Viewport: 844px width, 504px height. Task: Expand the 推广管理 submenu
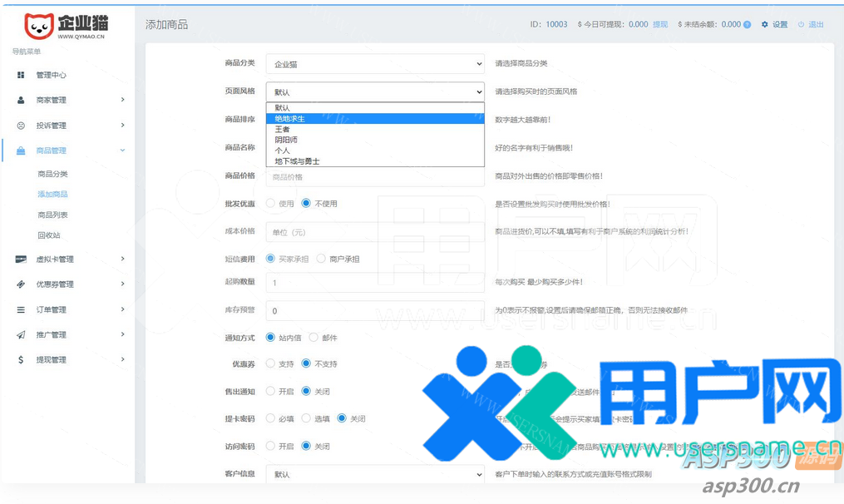(x=123, y=334)
